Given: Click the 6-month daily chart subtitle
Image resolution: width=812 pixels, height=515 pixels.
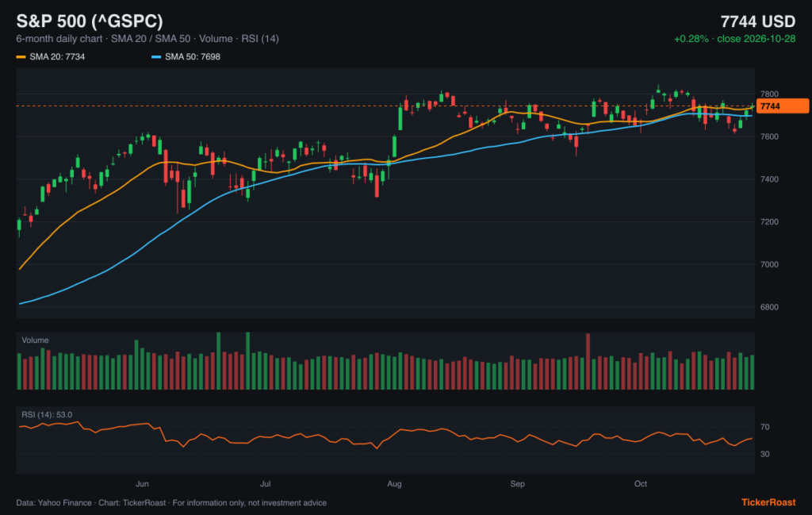Looking at the screenshot, I should click(147, 39).
